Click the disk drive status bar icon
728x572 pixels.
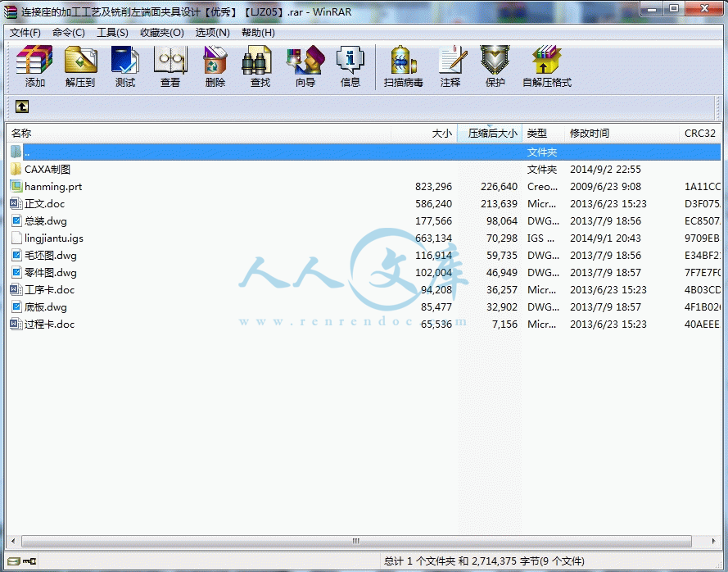14,561
